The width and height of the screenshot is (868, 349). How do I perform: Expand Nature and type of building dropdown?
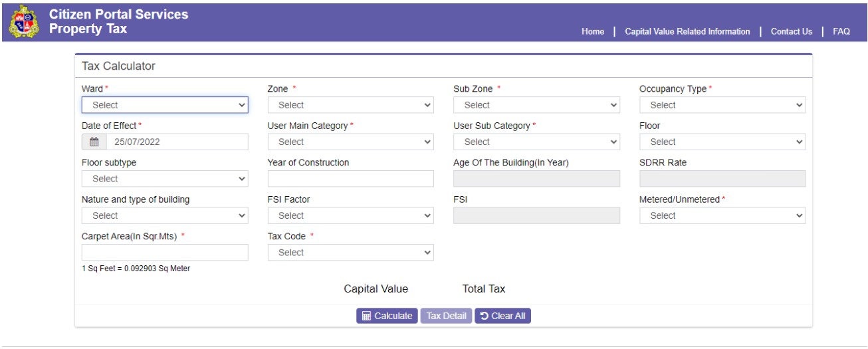[x=165, y=215]
